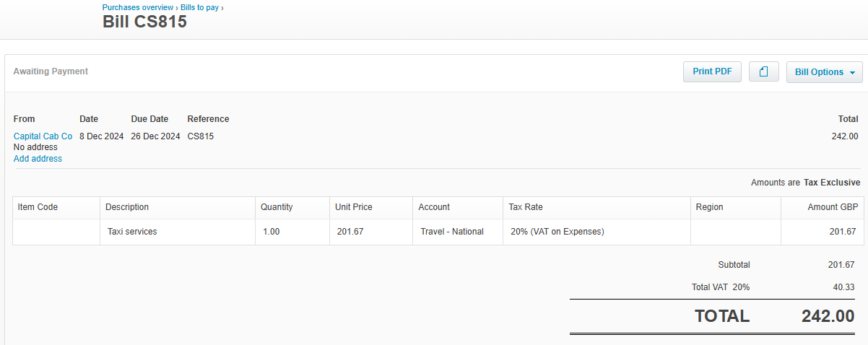Click the Subtotal label
Image resolution: width=868 pixels, height=345 pixels.
(734, 265)
